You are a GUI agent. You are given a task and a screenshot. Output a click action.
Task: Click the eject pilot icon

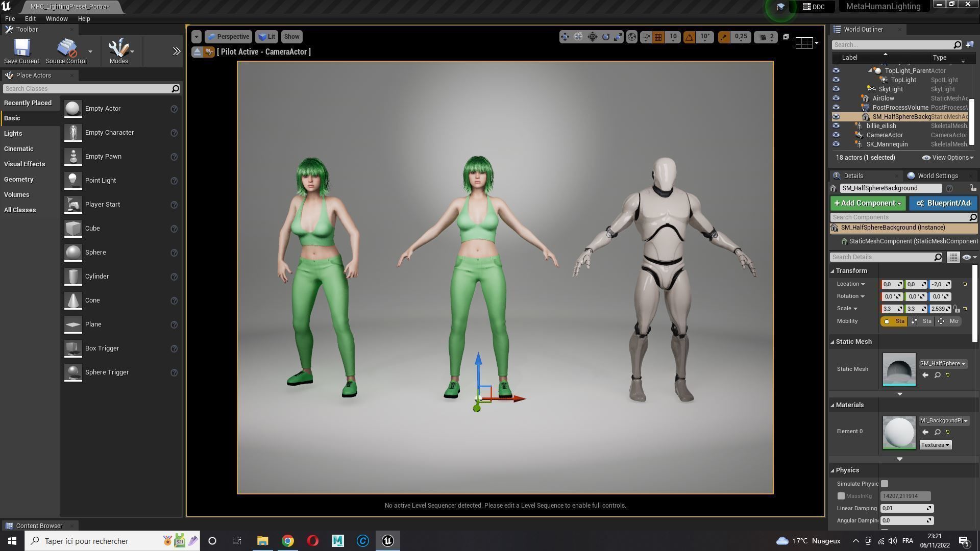(x=197, y=52)
